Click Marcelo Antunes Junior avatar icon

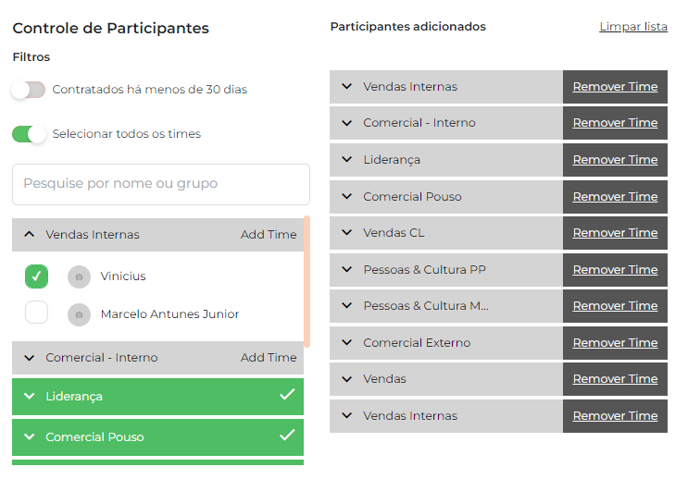(x=79, y=315)
